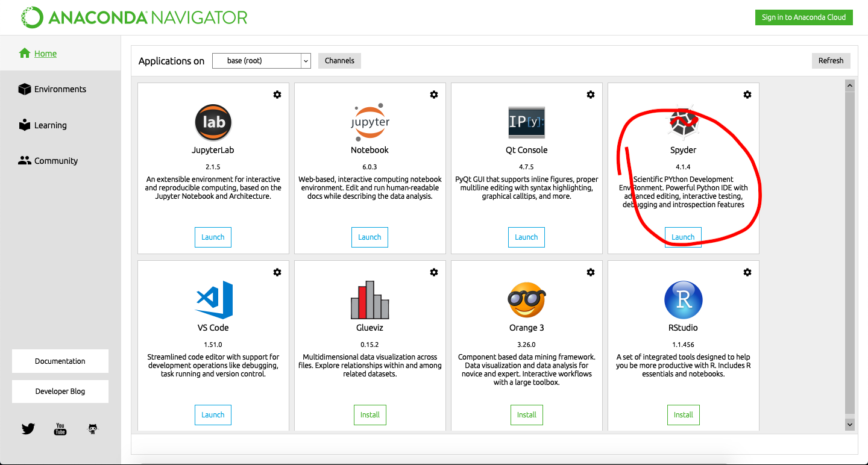Screen dimensions: 868x465
Task: Open settings gear on RStudio card
Action: (x=747, y=272)
